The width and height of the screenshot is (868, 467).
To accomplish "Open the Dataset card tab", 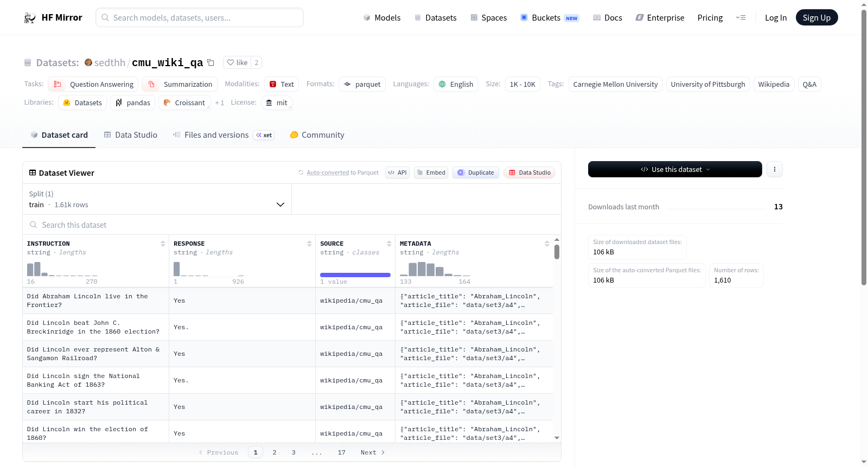I will point(59,135).
